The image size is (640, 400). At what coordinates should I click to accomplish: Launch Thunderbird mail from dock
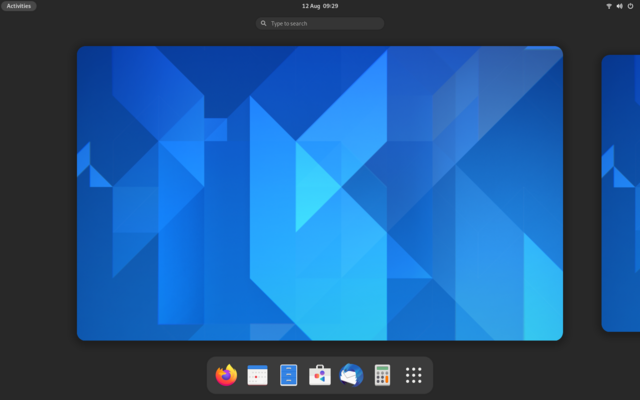point(351,375)
